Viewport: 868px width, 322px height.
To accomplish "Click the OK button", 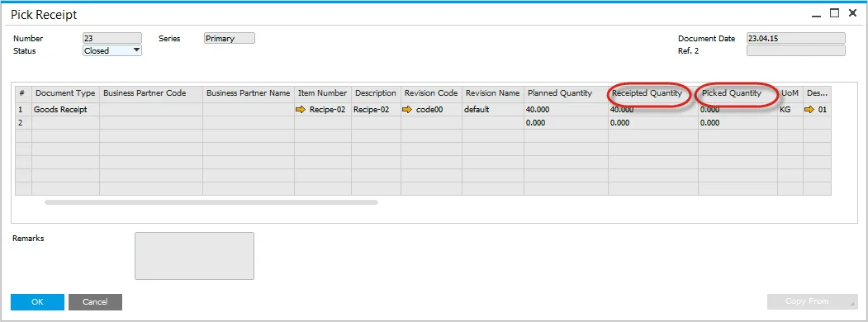I will point(38,302).
